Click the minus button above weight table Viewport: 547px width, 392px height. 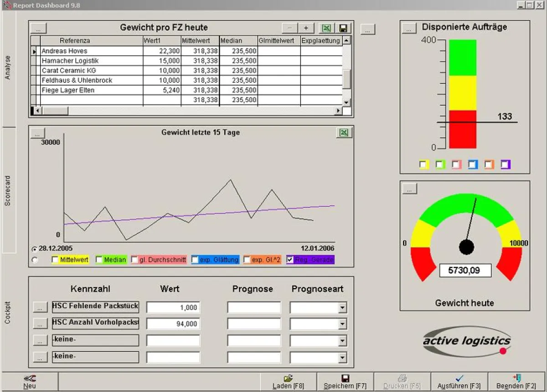tap(289, 28)
